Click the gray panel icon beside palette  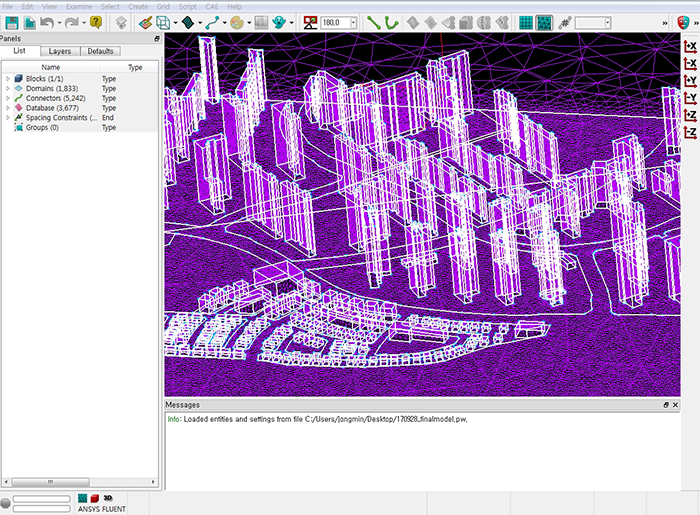[261, 22]
